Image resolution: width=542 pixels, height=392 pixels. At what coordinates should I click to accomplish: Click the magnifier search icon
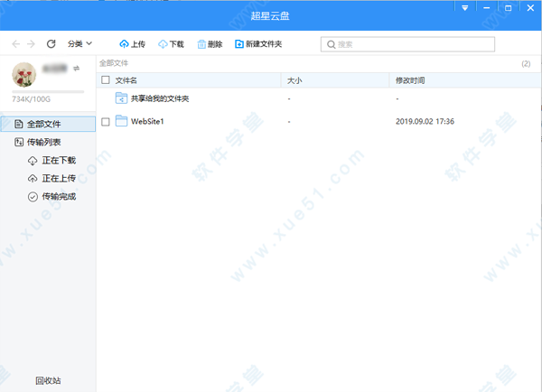pyautogui.click(x=332, y=44)
